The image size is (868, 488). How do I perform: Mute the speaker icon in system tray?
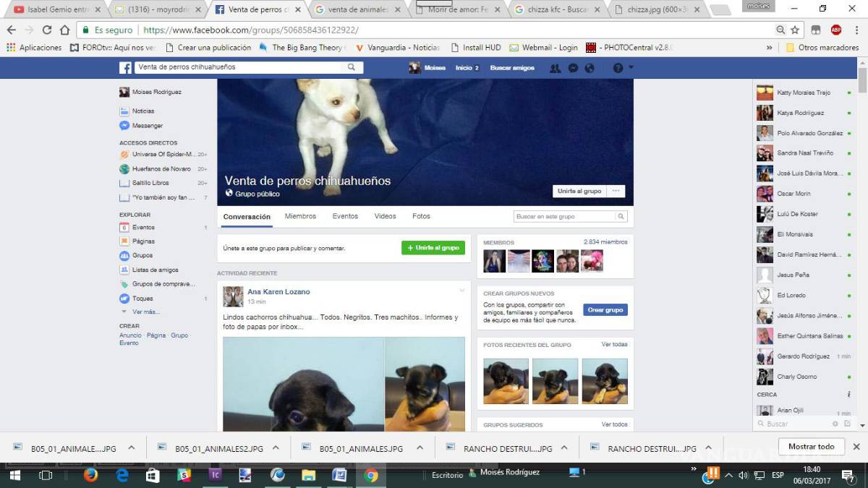(742, 475)
